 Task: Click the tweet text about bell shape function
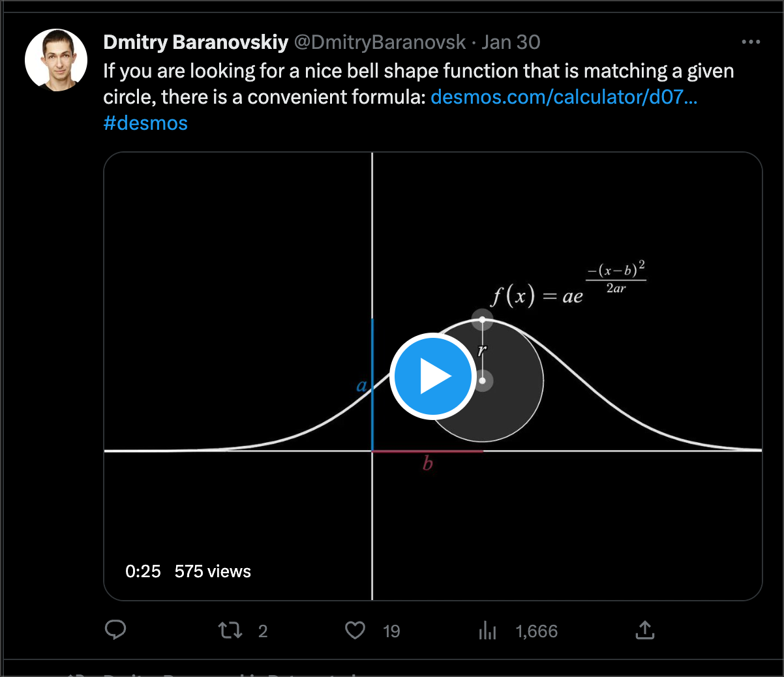418,71
